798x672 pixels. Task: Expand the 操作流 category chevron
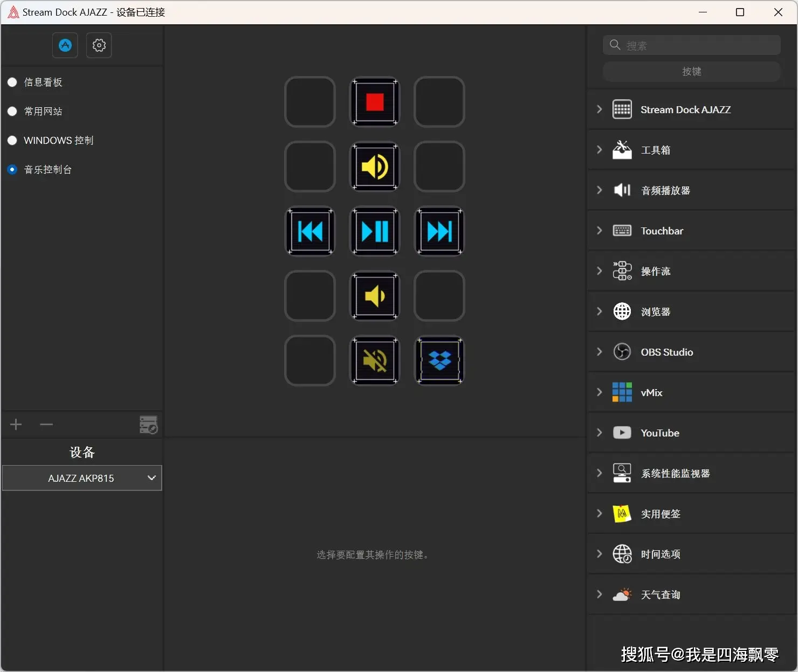point(599,271)
